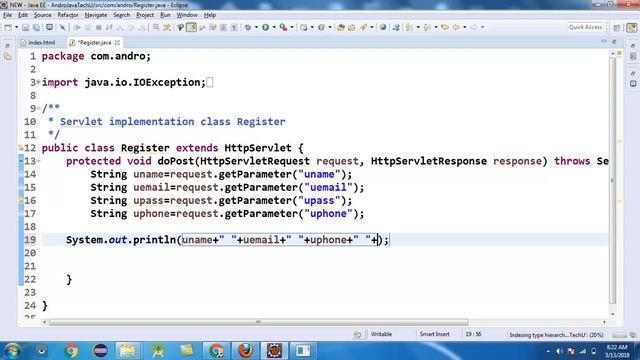Open the Window menu
The width and height of the screenshot is (640, 360).
pyautogui.click(x=187, y=15)
